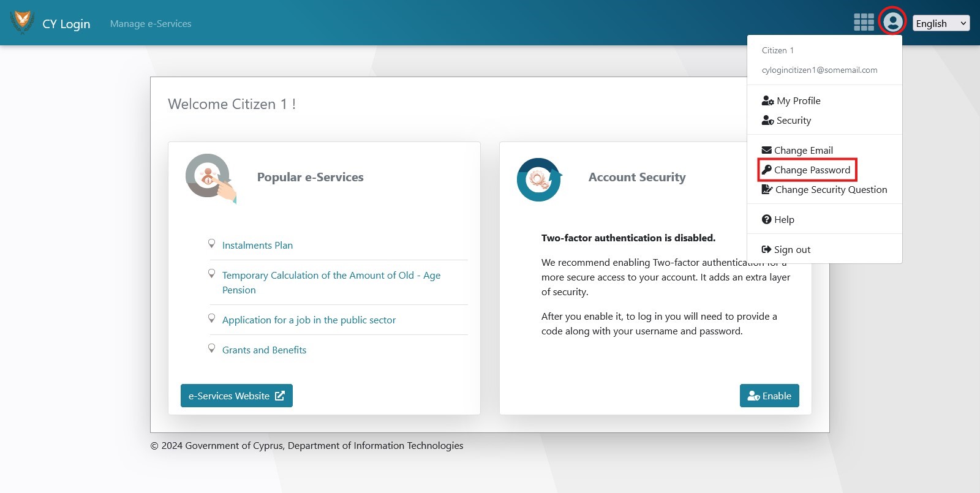Click the external link icon on e-Services Website
This screenshot has height=493, width=980.
point(280,396)
